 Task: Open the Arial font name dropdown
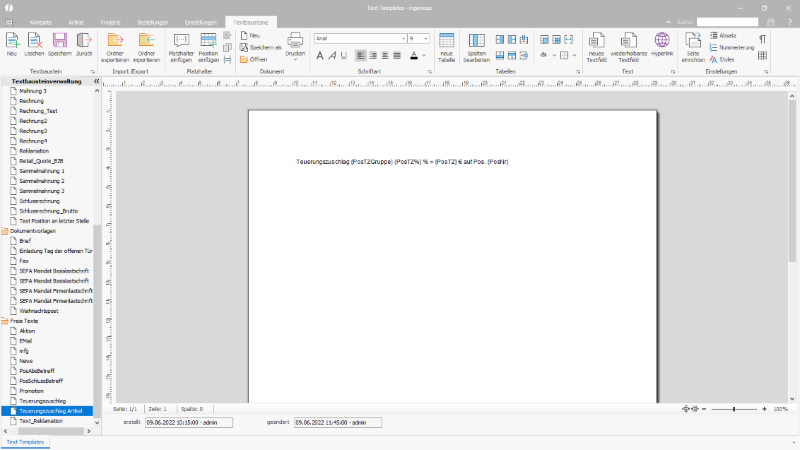coord(403,38)
